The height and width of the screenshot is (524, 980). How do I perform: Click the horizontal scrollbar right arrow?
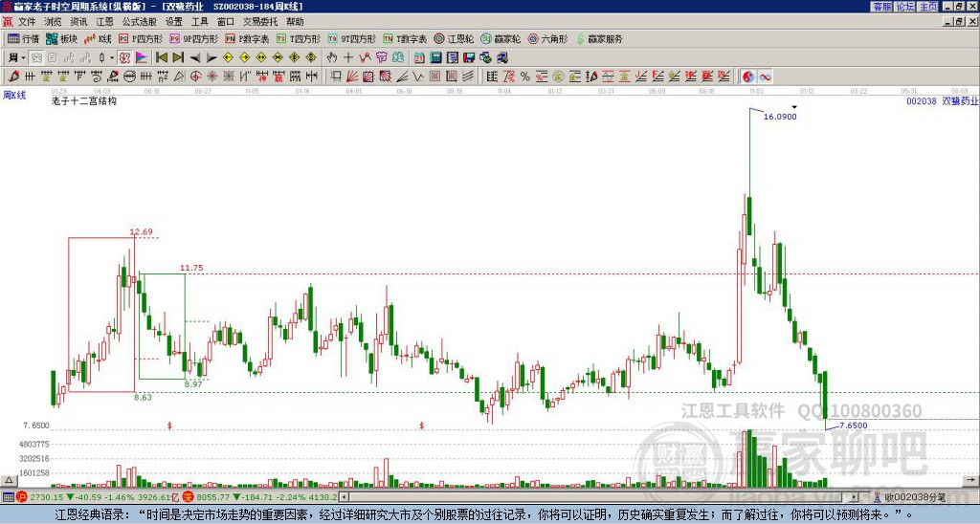click(x=855, y=497)
